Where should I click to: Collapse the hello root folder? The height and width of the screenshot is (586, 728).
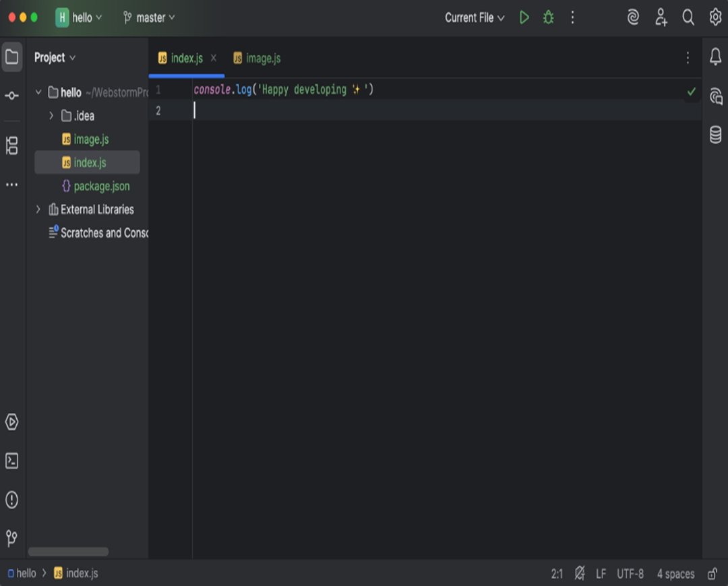pyautogui.click(x=38, y=92)
